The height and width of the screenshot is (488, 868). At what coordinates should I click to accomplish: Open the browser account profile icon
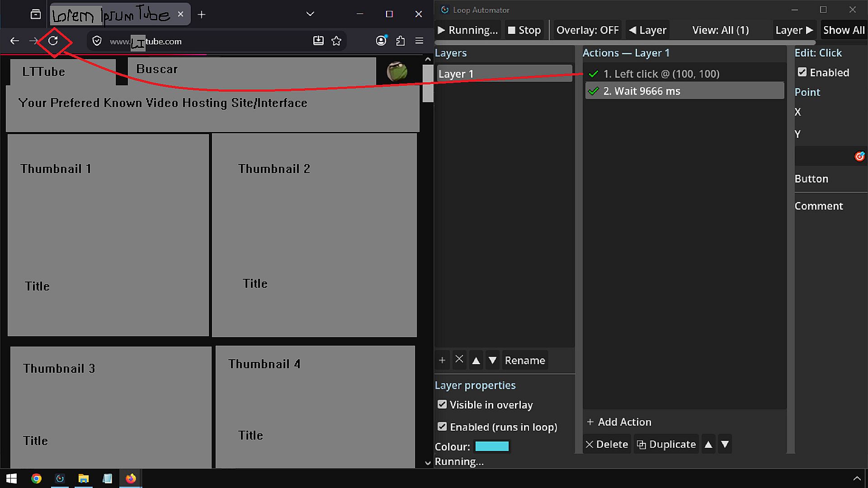(x=381, y=41)
